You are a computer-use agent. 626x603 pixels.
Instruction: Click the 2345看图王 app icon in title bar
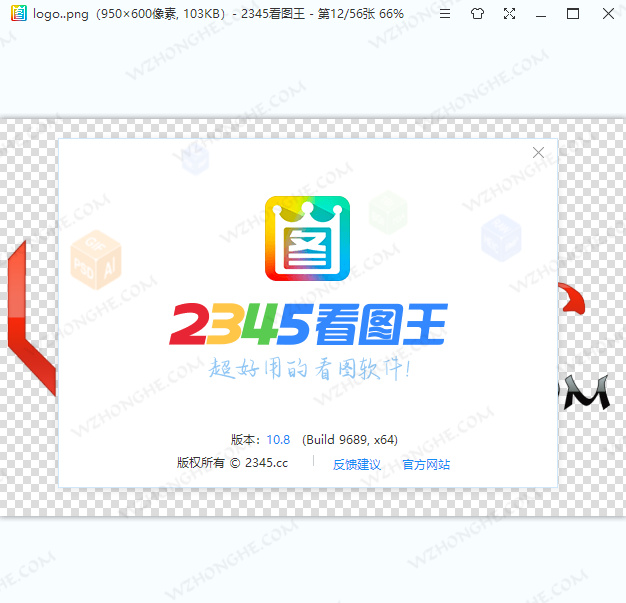tap(19, 13)
